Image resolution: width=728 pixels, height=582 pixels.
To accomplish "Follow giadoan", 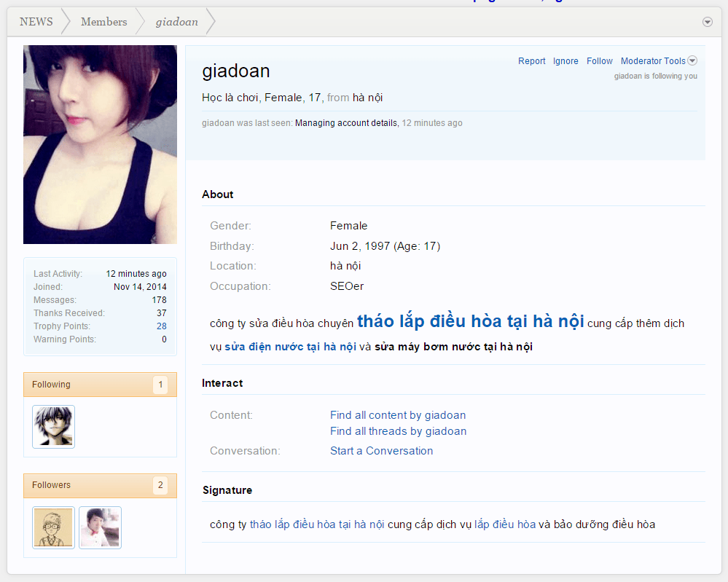I will click(600, 60).
